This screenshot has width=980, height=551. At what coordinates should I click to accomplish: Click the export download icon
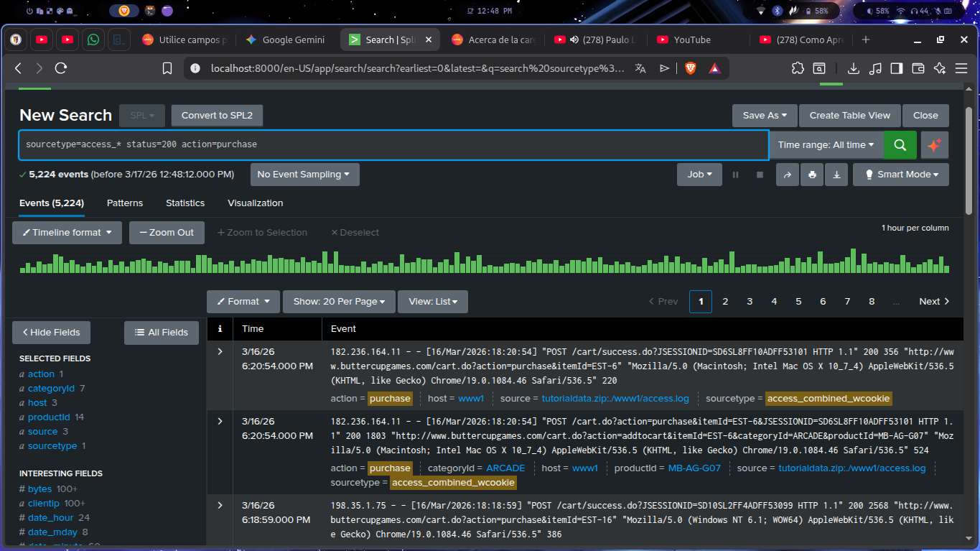tap(836, 175)
